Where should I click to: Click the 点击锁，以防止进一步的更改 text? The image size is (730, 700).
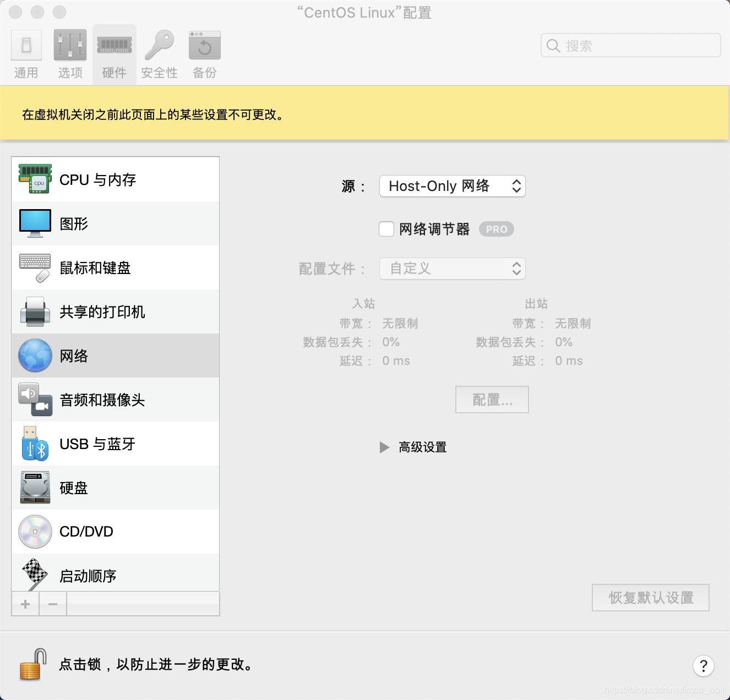[156, 665]
